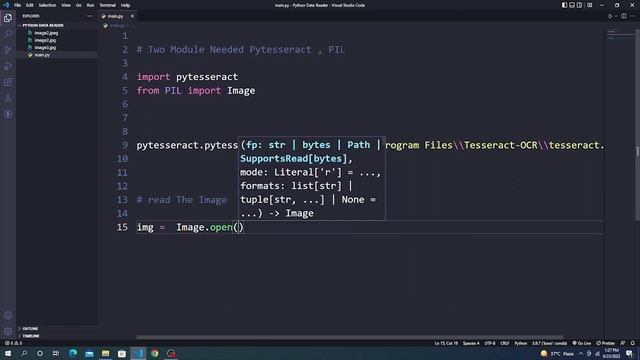Open the Windows Start menu

click(x=7, y=353)
